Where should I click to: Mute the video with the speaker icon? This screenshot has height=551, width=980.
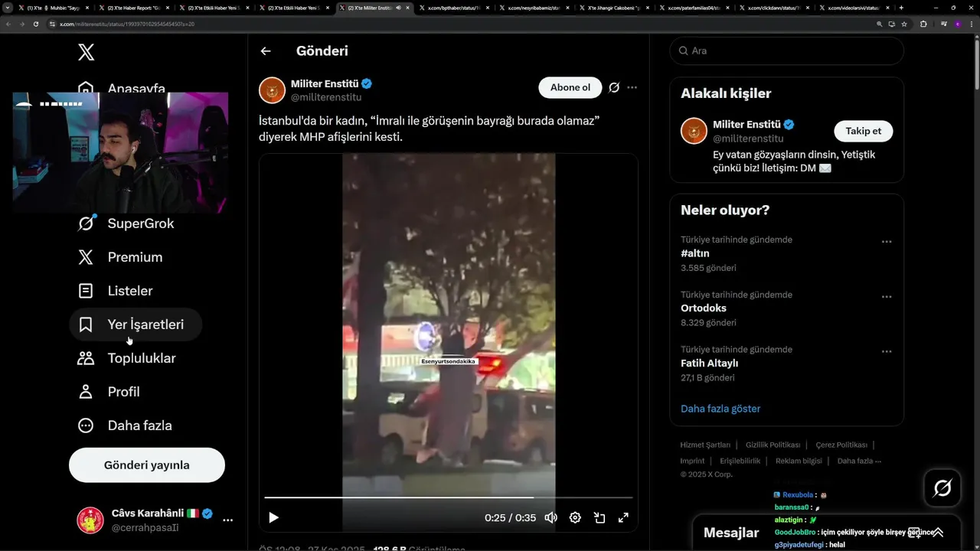point(550,517)
